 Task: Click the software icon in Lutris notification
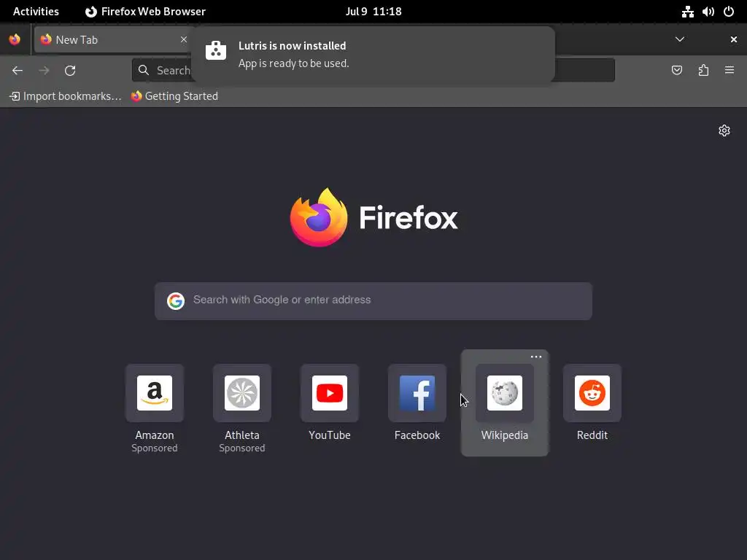pos(216,50)
